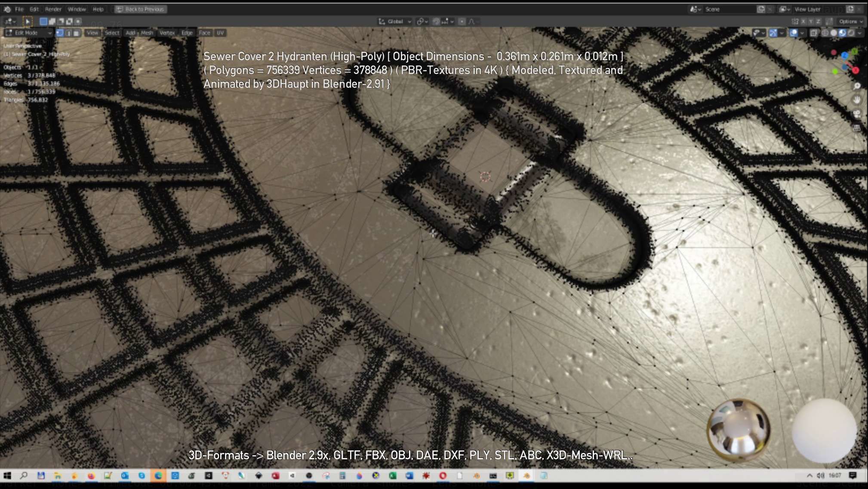Switch to rendered shading mode

pos(851,33)
